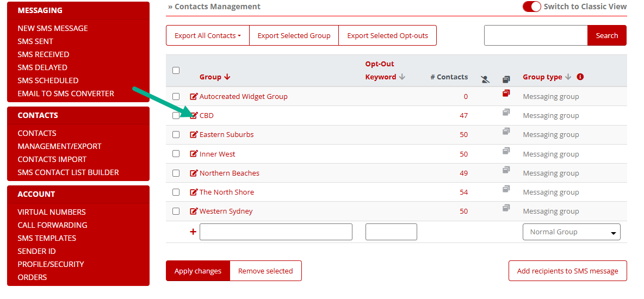Click the red plus add-group icon
Viewport: 644px width, 299px height.
(x=193, y=232)
